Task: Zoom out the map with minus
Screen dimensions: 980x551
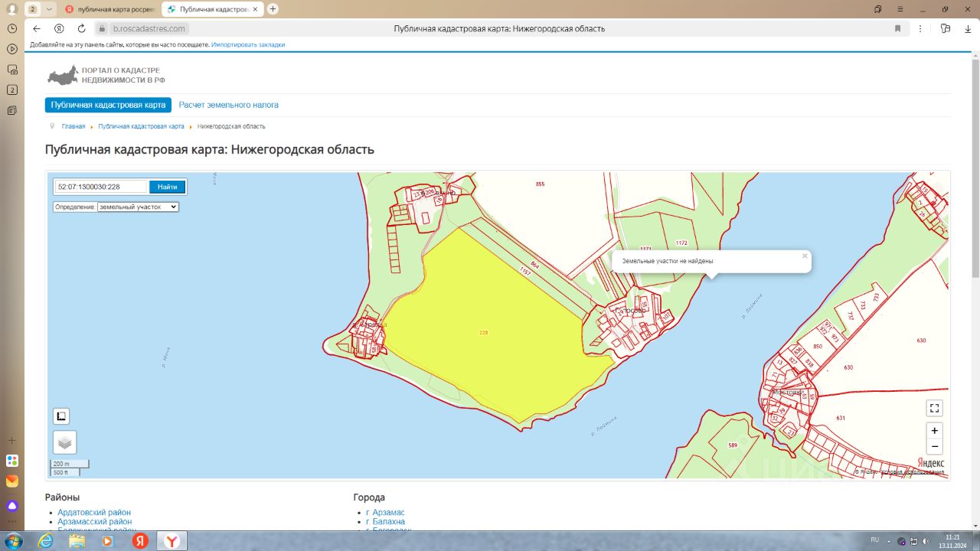Action: click(934, 447)
